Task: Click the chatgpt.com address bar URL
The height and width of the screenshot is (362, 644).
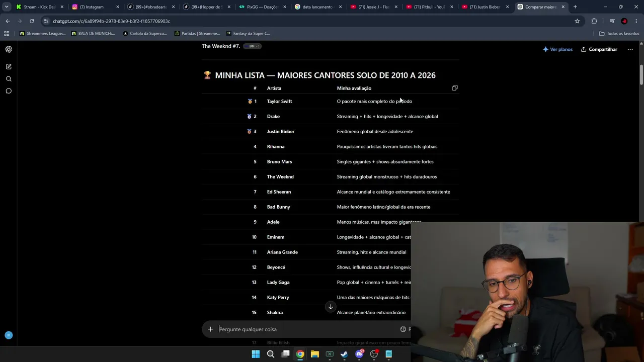Action: (x=111, y=21)
